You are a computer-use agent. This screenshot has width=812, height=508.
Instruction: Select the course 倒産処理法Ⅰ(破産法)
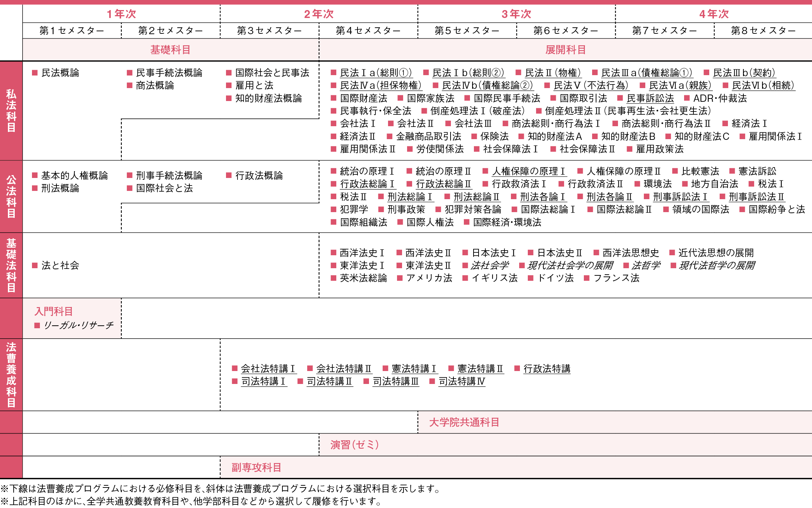pyautogui.click(x=478, y=111)
